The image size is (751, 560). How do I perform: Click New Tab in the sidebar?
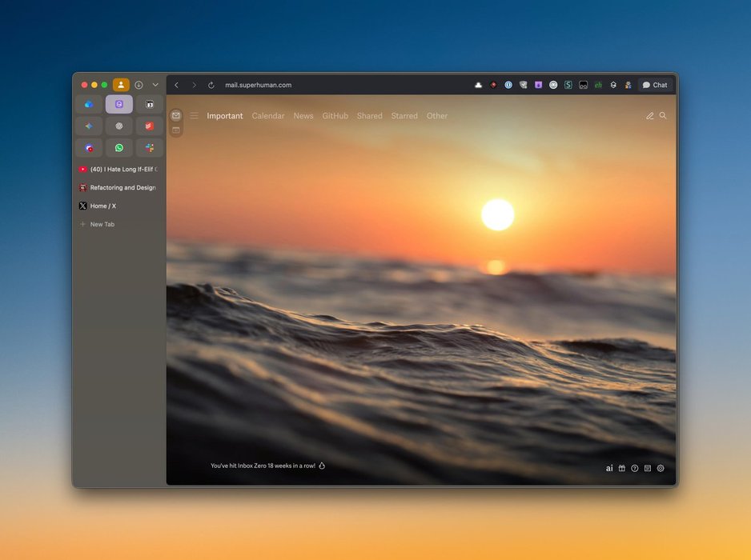[x=102, y=225]
